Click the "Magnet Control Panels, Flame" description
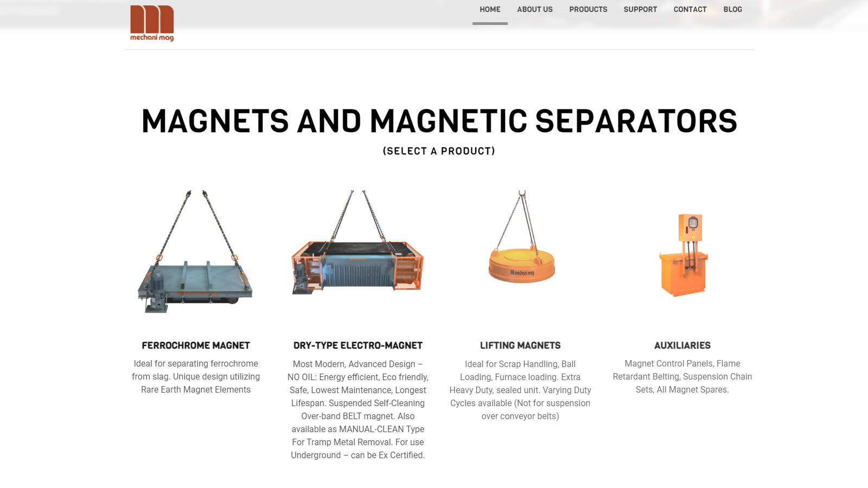 (682, 376)
